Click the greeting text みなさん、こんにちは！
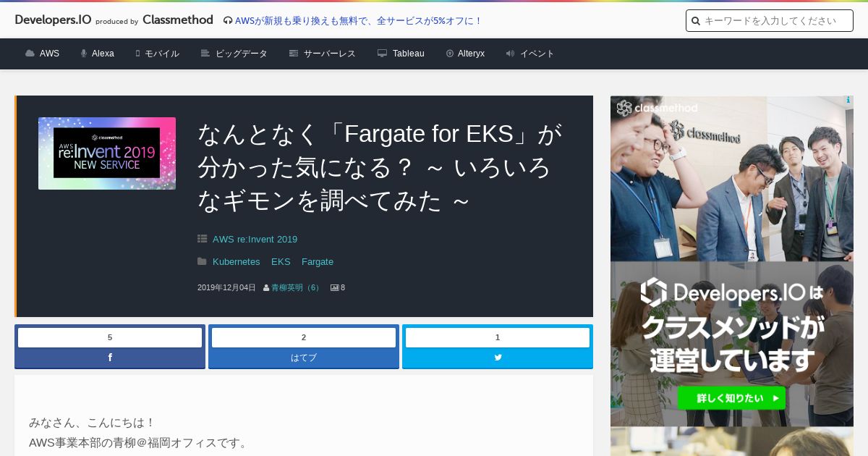Screen dimensions: 868x456 click(x=93, y=422)
